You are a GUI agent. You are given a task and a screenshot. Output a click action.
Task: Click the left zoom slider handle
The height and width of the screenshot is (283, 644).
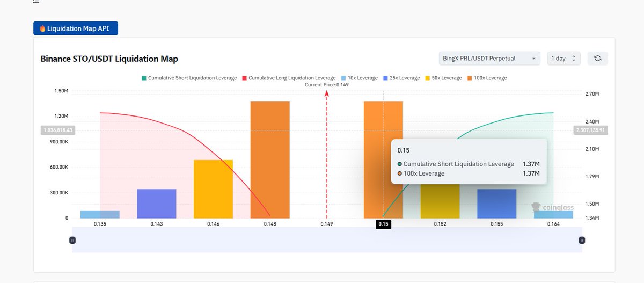72,240
